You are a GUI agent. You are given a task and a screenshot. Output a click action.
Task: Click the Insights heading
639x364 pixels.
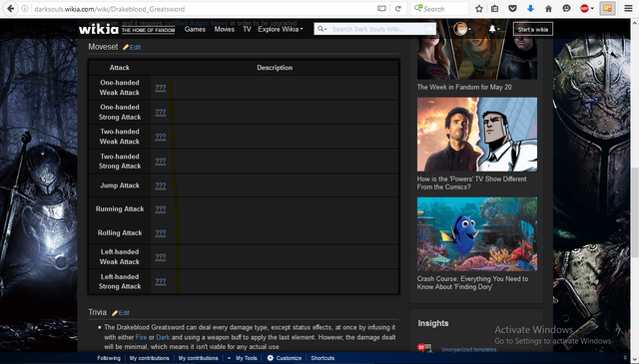pos(433,323)
